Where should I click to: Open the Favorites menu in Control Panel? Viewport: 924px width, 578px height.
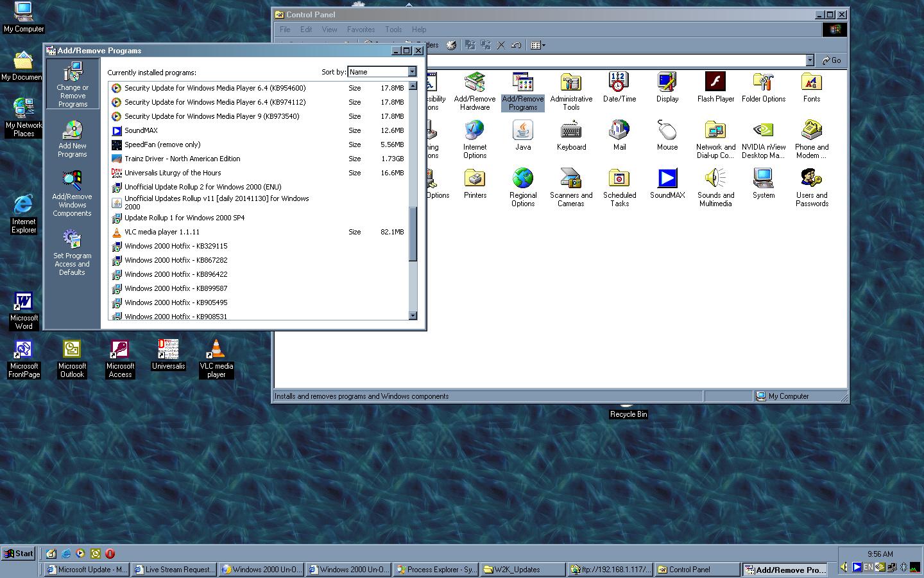click(361, 30)
